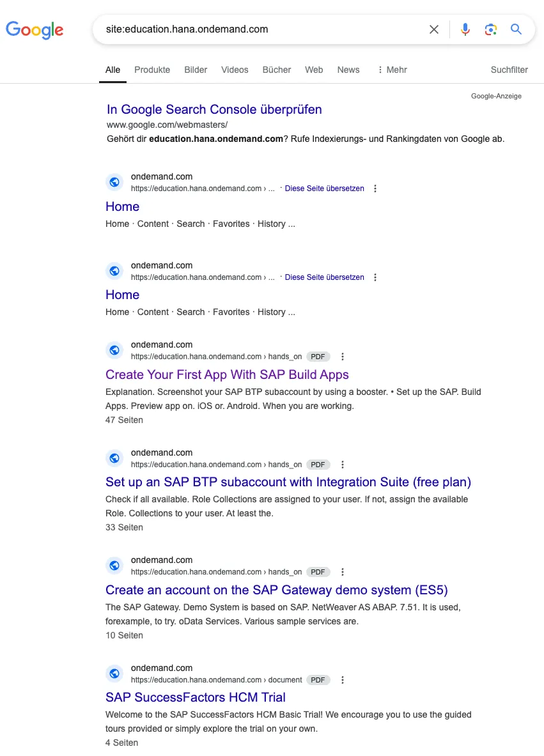
Task: Open three-dot options for Integration Suite result
Action: 343,465
